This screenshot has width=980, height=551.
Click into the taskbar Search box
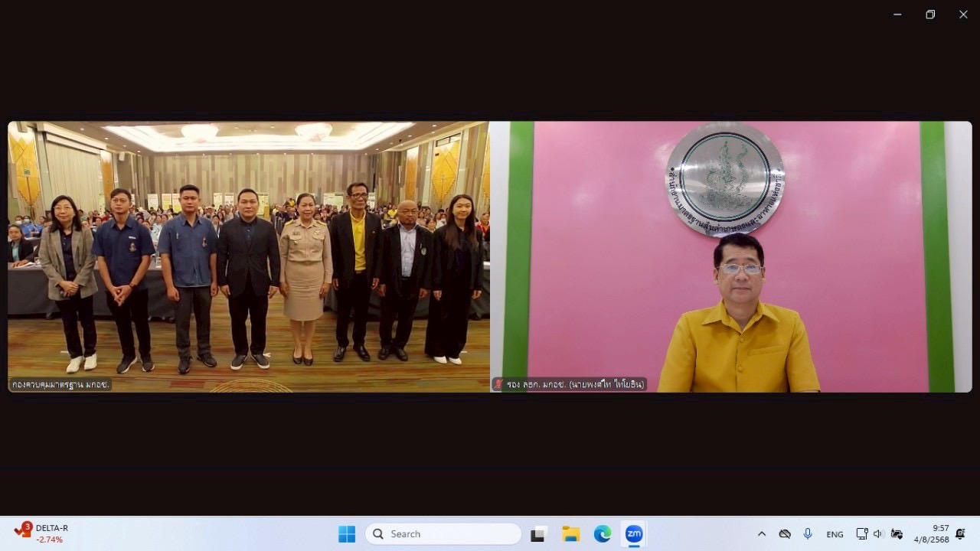click(443, 534)
